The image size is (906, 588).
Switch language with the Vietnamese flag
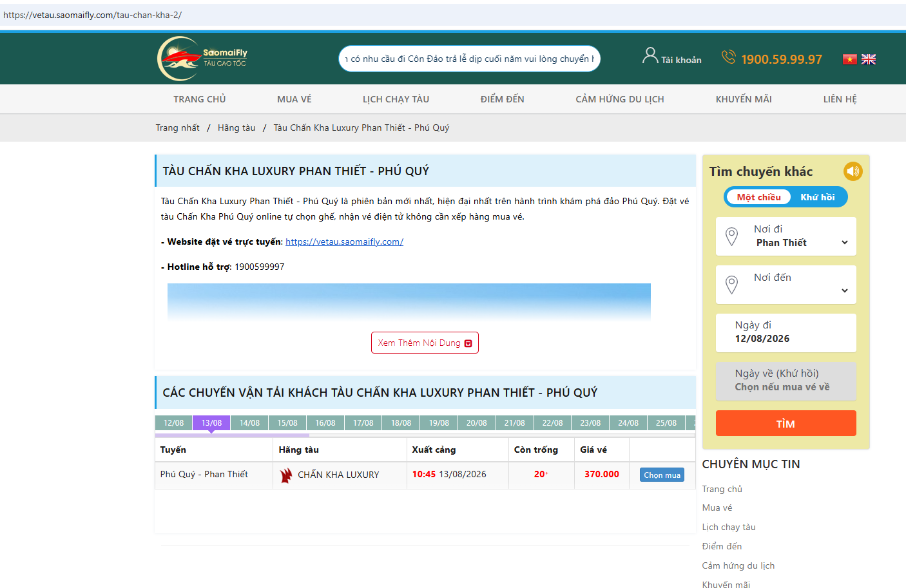(849, 59)
